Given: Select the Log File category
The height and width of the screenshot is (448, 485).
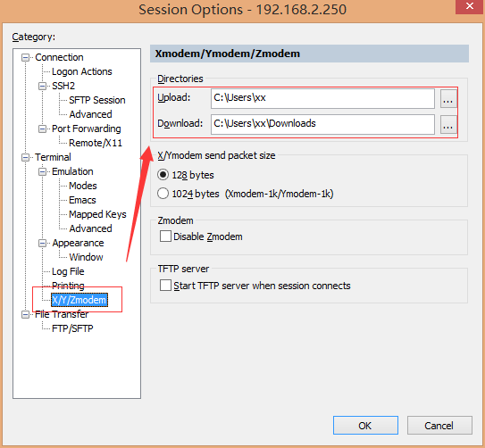Looking at the screenshot, I should (68, 271).
